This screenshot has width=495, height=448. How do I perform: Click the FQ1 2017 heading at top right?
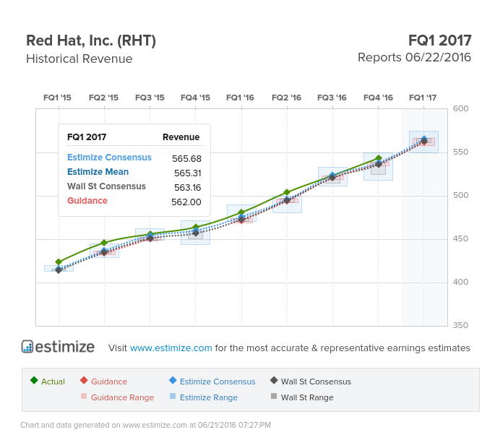click(x=440, y=40)
